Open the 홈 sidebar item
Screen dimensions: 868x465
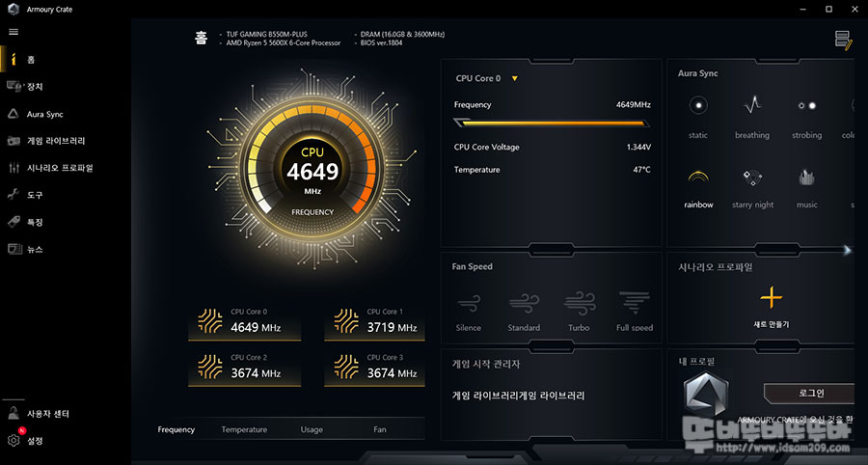pos(31,60)
